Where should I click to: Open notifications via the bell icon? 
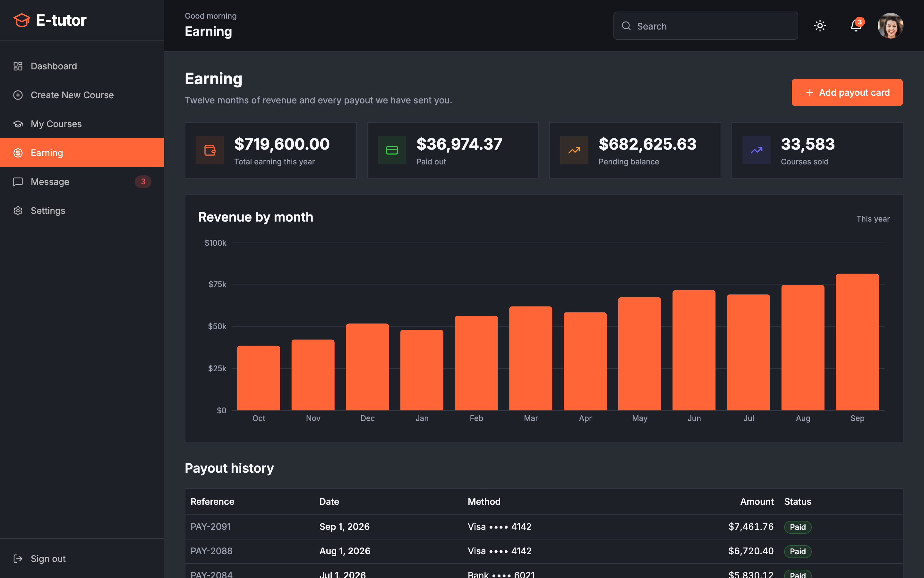pos(856,26)
